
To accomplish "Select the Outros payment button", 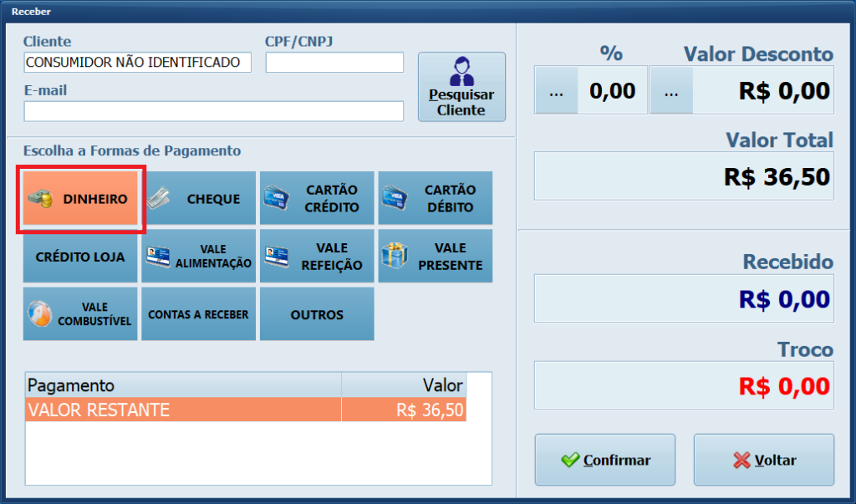I will [x=317, y=314].
